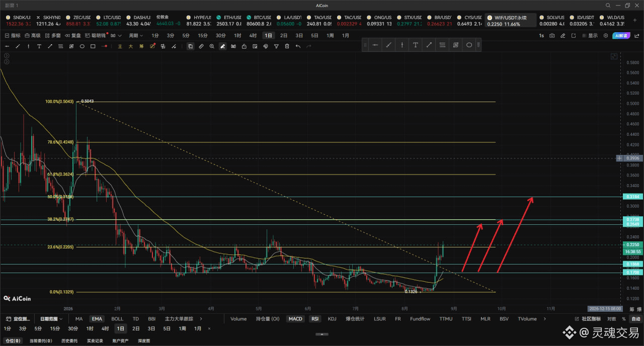644x346 pixels.
Task: Open the BTC/USDT ticker tab
Action: (259, 20)
